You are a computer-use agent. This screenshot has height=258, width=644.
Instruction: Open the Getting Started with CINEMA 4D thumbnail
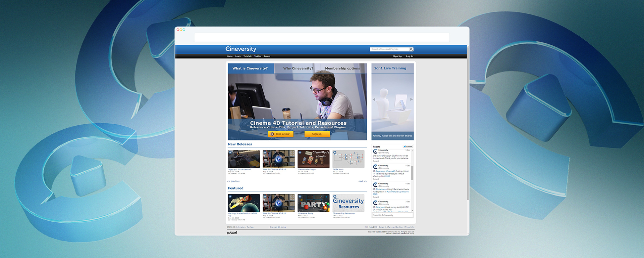(x=244, y=203)
